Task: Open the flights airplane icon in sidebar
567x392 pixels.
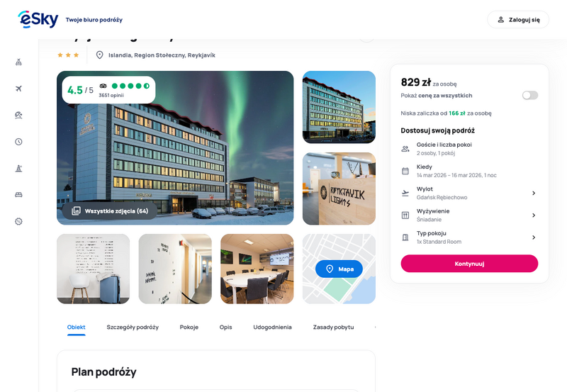Action: click(x=19, y=89)
